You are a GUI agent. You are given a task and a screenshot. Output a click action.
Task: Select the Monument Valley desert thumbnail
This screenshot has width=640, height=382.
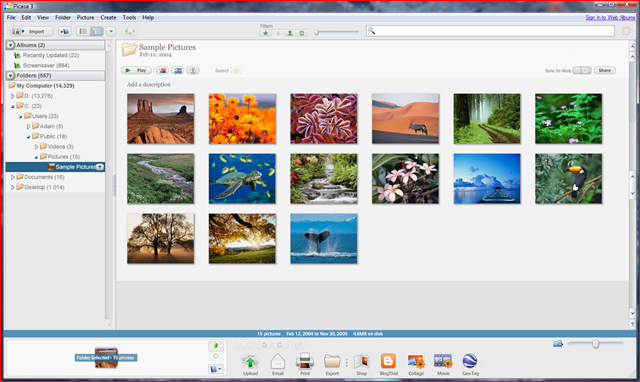tap(160, 119)
